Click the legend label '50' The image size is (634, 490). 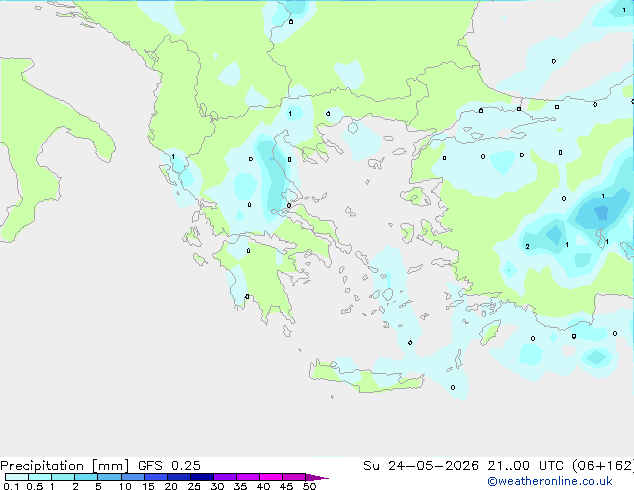pyautogui.click(x=309, y=486)
